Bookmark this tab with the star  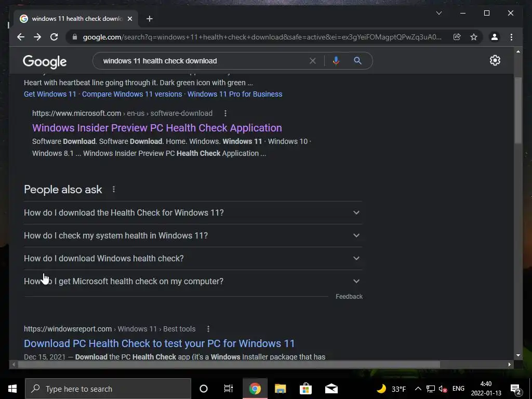pos(474,37)
